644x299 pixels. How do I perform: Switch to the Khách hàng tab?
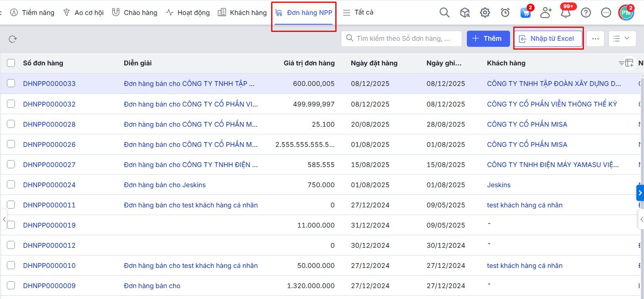coord(243,13)
